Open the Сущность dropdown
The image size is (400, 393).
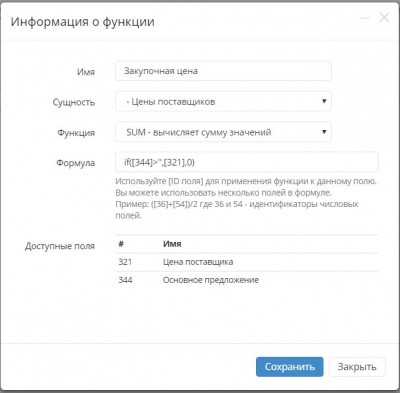point(223,101)
